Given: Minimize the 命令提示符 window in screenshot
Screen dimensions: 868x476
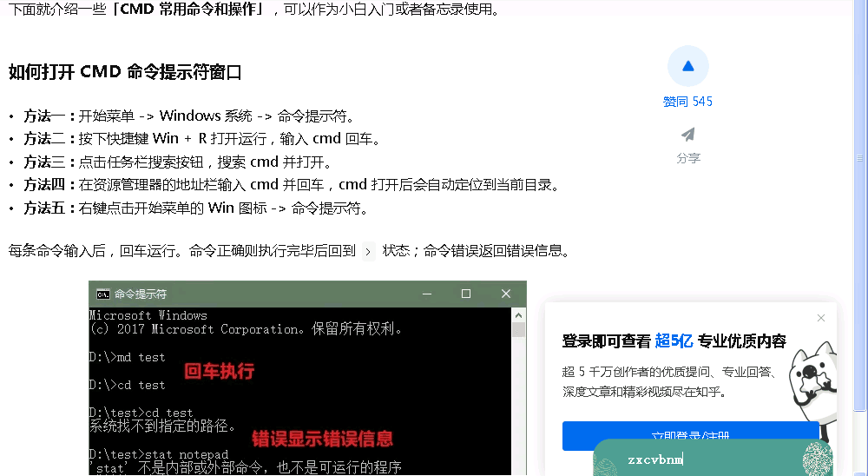Looking at the screenshot, I should pos(427,294).
